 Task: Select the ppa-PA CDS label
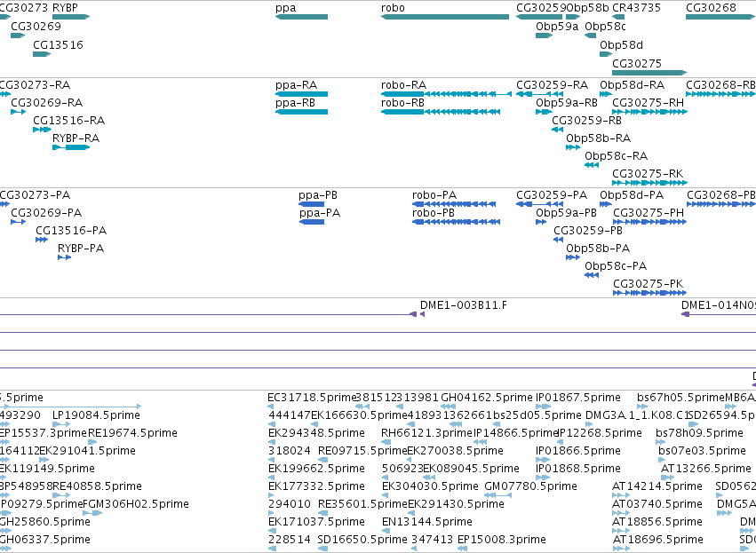pyautogui.click(x=320, y=213)
